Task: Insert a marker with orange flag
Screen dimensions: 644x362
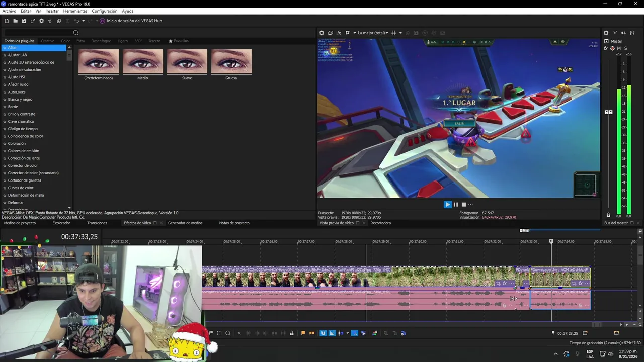Action: pyautogui.click(x=303, y=333)
